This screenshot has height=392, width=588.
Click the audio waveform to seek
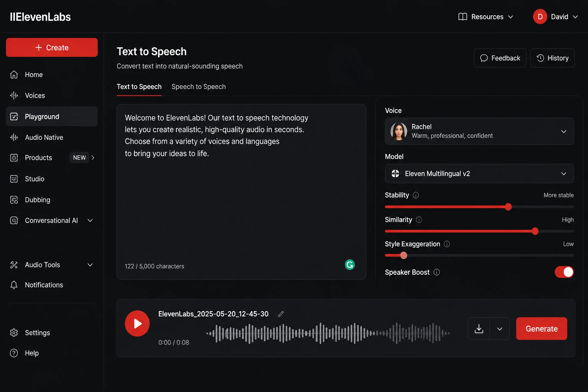328,333
